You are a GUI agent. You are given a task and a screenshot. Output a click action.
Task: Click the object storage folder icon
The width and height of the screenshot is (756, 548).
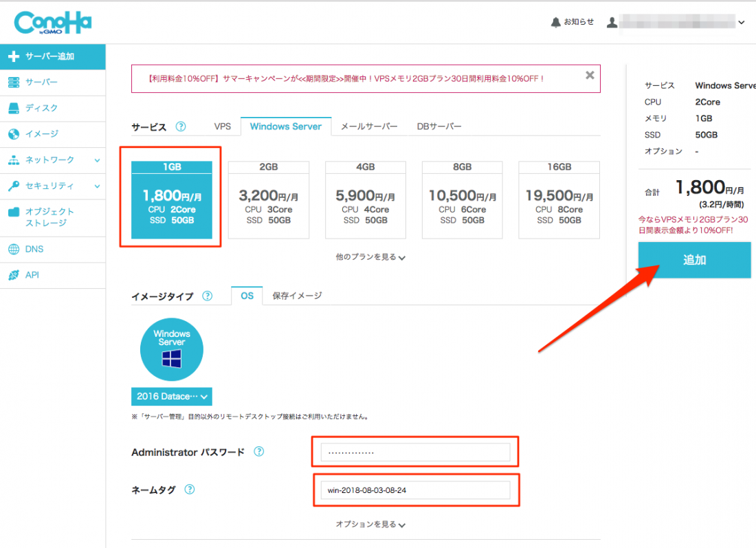click(x=14, y=212)
